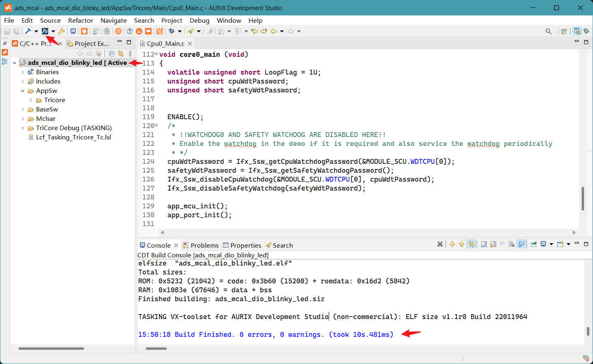
Task: Open the Help question mark icon
Action: pos(130,31)
